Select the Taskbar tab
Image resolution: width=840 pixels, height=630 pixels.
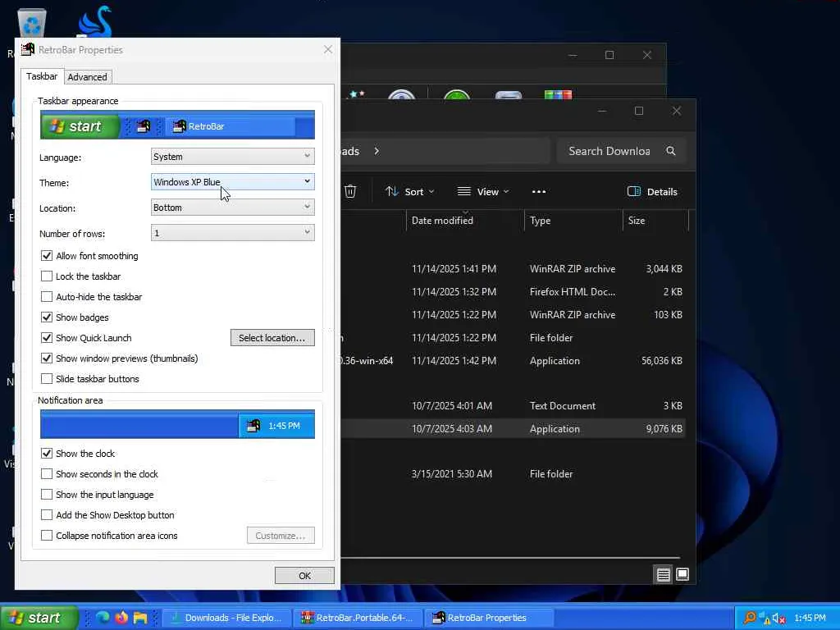(x=42, y=76)
